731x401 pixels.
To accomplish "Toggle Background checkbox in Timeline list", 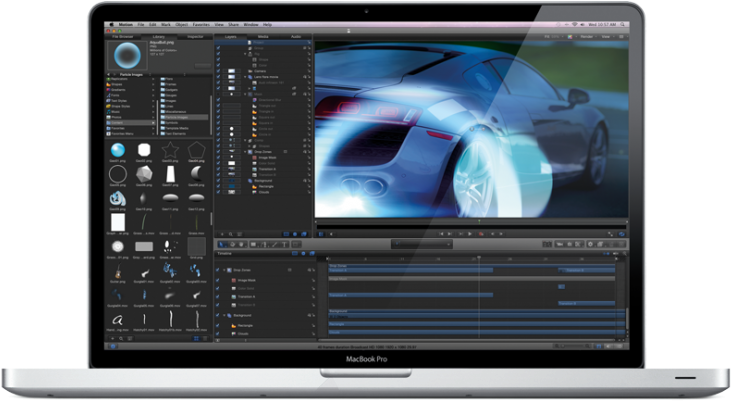I will click(x=218, y=315).
